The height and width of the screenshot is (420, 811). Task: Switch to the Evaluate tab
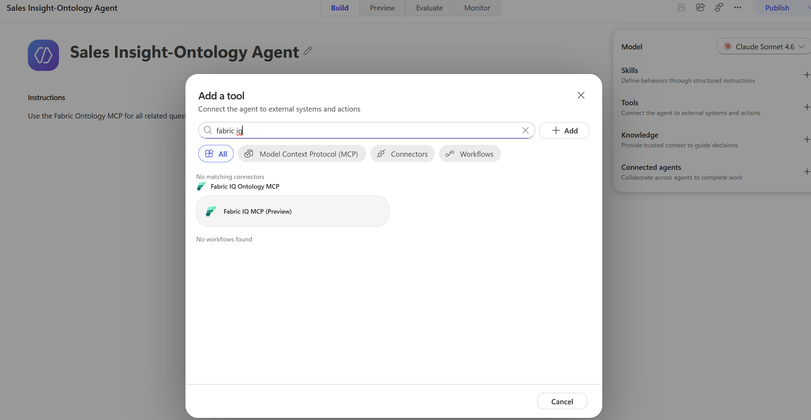pos(429,8)
